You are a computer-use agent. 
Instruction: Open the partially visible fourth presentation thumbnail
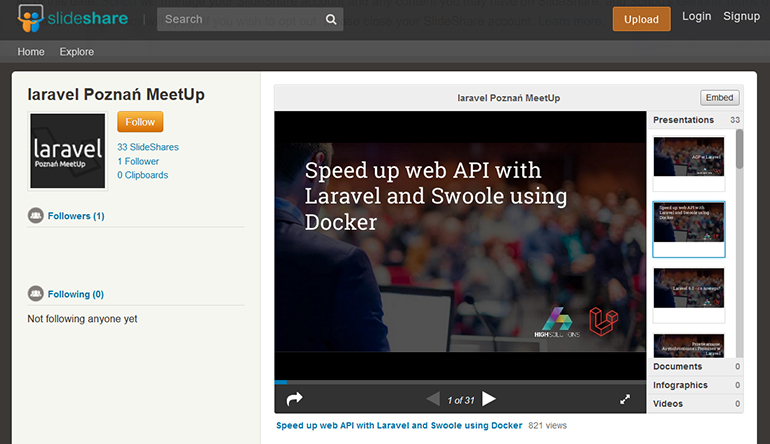coord(688,345)
